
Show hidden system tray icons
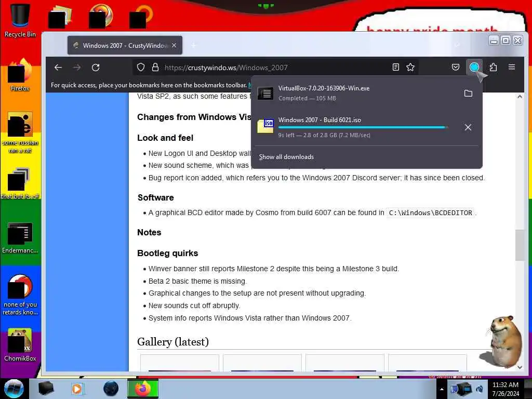442,389
